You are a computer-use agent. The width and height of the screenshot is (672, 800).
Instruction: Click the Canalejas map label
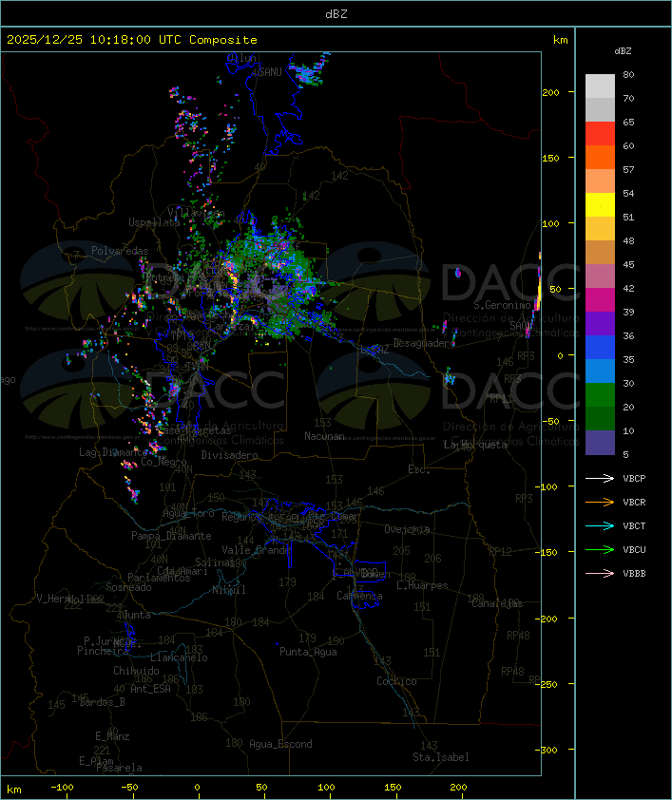tap(497, 603)
